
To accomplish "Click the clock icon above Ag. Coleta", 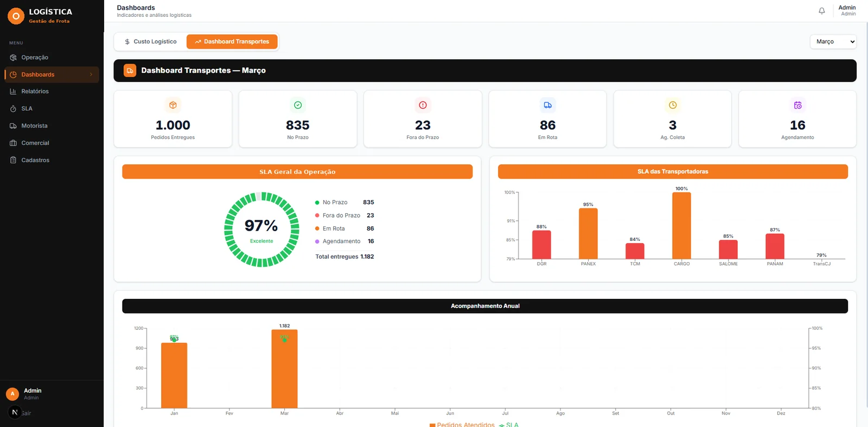I will point(673,105).
